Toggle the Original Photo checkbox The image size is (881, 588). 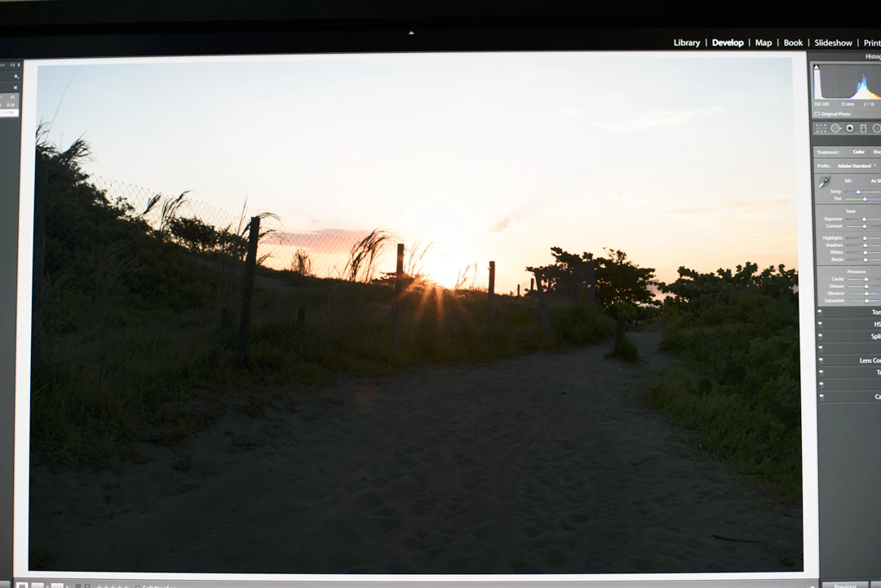point(817,114)
